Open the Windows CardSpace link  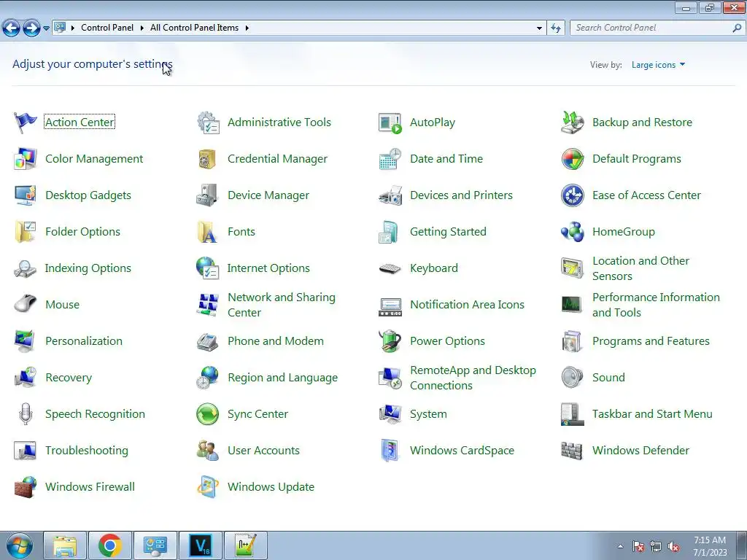coord(462,451)
